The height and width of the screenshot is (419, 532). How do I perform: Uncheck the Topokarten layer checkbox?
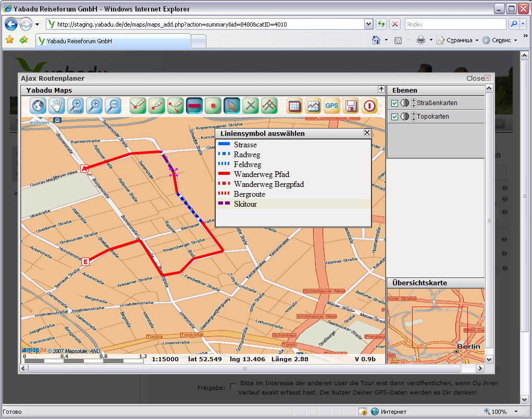394,117
